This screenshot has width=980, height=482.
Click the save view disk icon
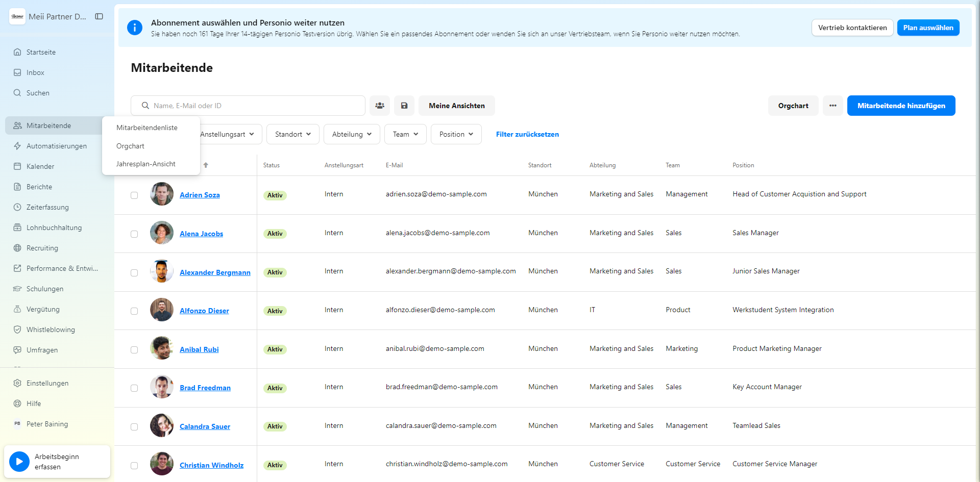point(404,106)
